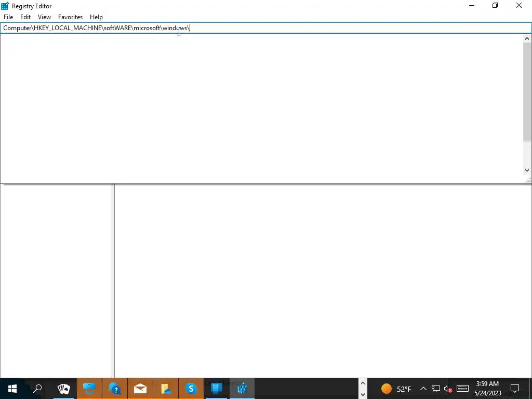Open the clock showing 3:59 AM
Image resolution: width=532 pixels, height=399 pixels.
487,389
